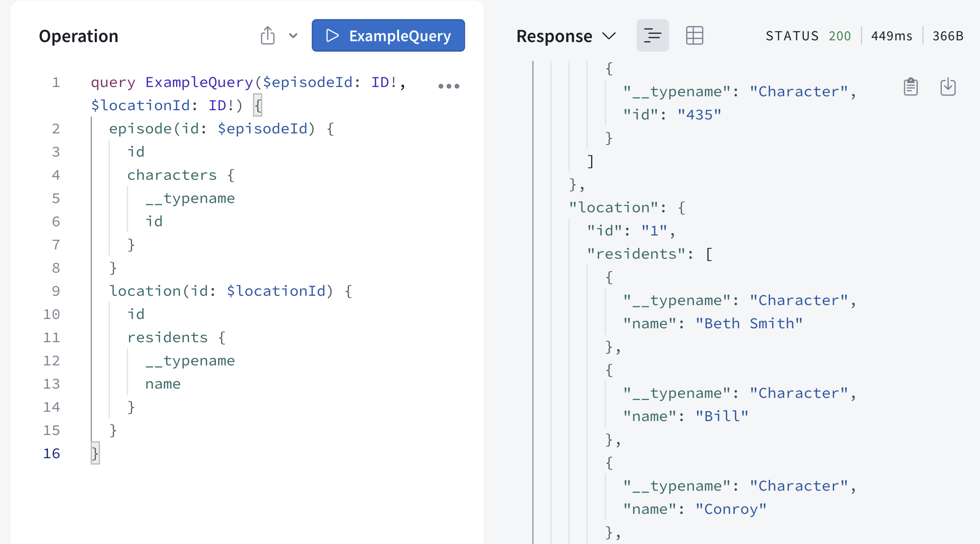Copy response to clipboard
The width and height of the screenshot is (980, 544).
click(x=910, y=87)
